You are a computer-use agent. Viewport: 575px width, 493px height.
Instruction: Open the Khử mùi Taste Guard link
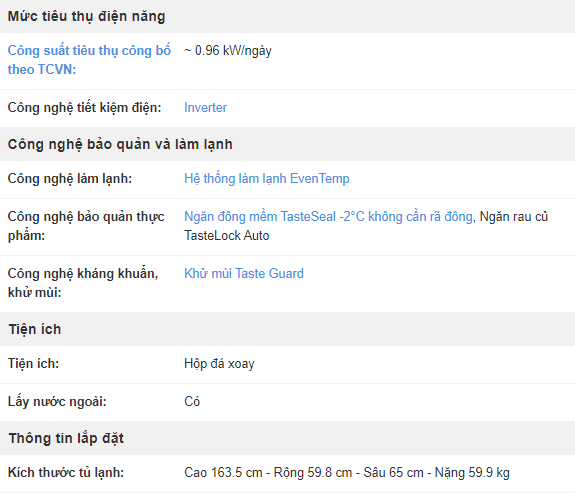(x=244, y=274)
